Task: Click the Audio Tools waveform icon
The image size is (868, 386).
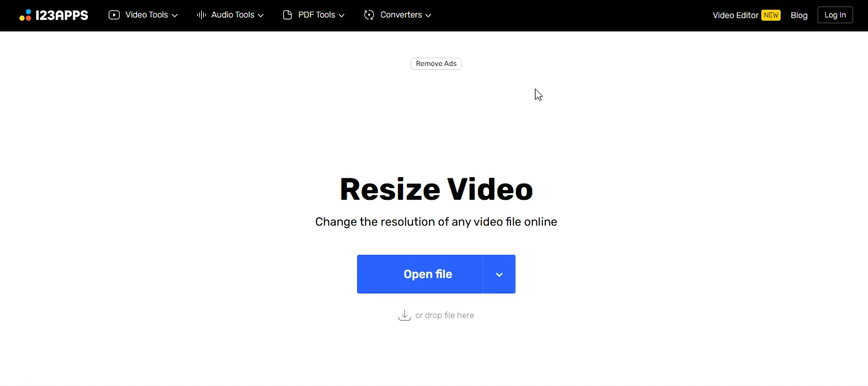Action: pos(201,14)
